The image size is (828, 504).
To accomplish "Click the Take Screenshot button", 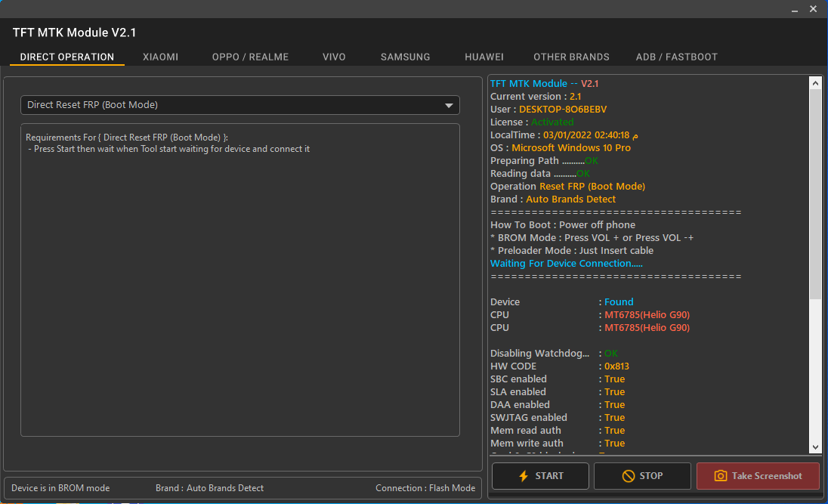I will tap(758, 476).
